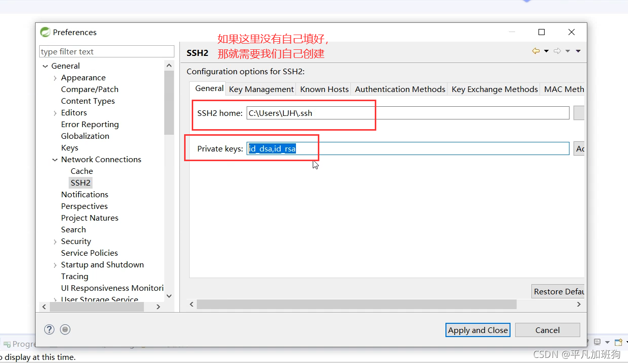Select Startup and Shutdown in the tree
The image size is (628, 364).
click(x=102, y=265)
